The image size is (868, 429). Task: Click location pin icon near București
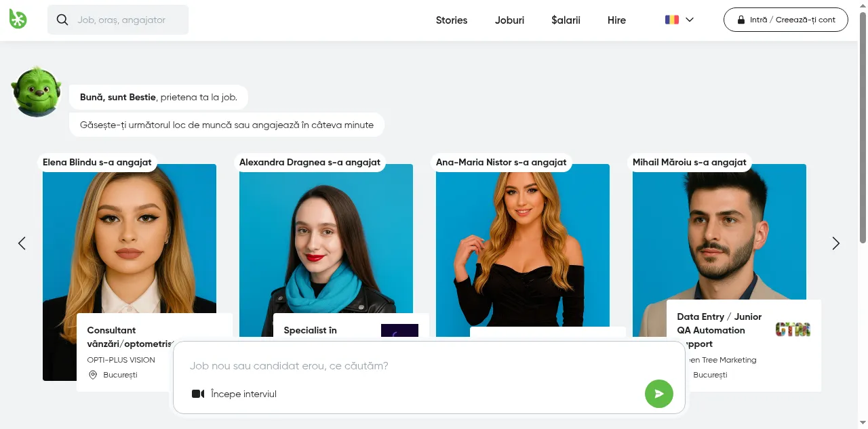tap(93, 375)
